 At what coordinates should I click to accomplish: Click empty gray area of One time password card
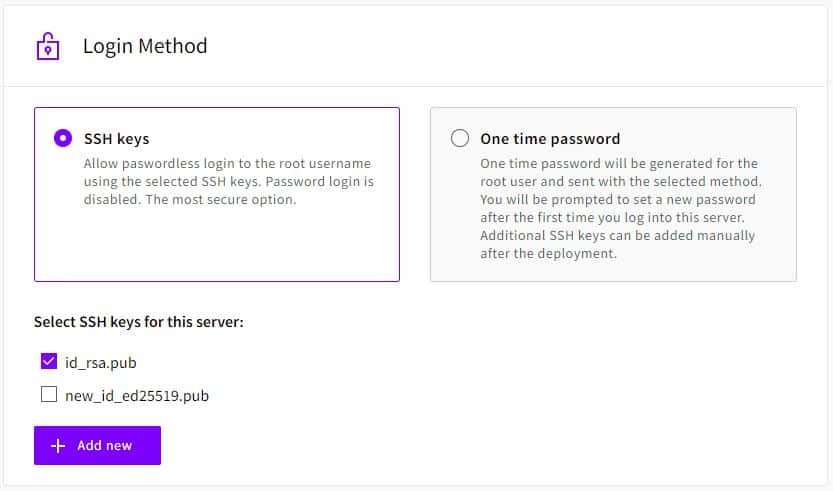coord(701,268)
